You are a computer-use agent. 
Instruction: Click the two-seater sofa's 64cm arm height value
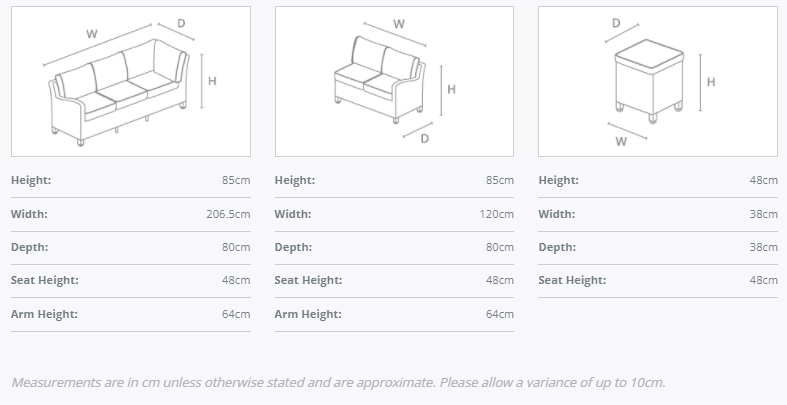[500, 314]
